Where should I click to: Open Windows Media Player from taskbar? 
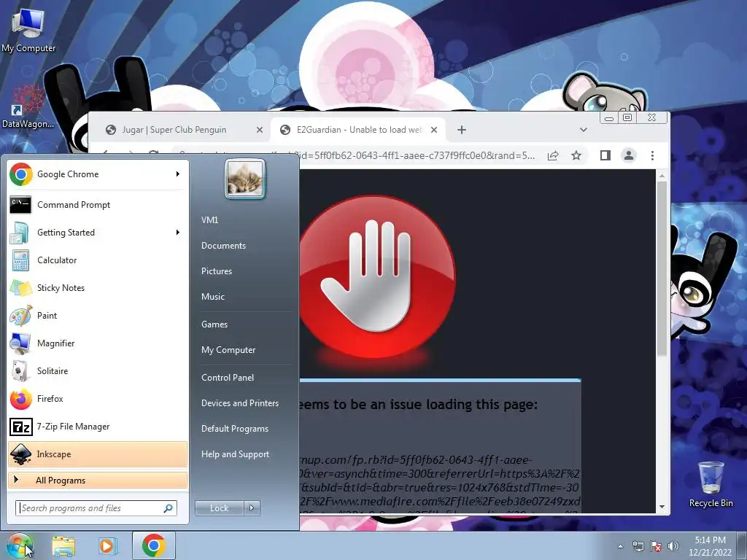pos(108,546)
